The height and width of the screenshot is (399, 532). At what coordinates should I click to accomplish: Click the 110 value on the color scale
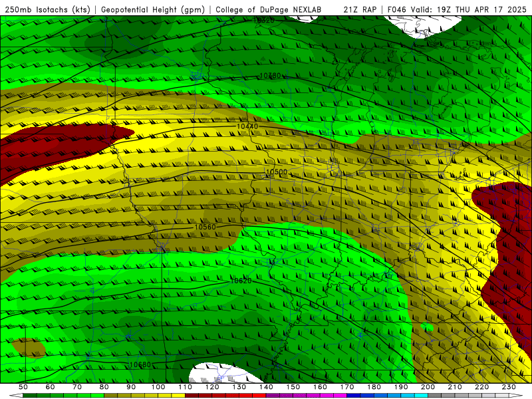tap(186, 387)
